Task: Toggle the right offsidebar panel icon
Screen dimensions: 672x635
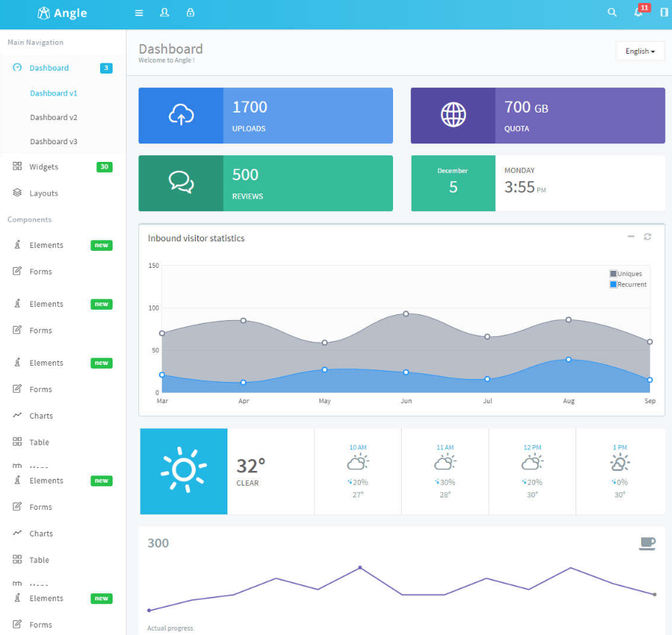Action: [x=664, y=13]
